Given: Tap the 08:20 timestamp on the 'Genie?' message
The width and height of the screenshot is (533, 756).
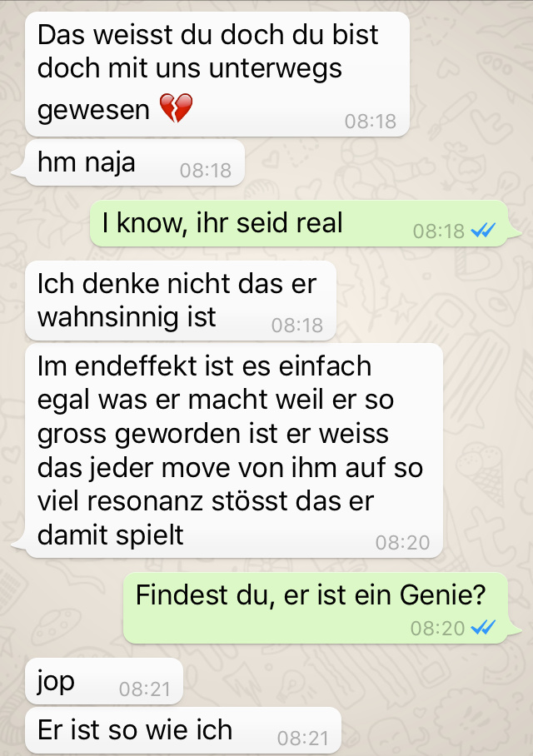Looking at the screenshot, I should (x=437, y=629).
